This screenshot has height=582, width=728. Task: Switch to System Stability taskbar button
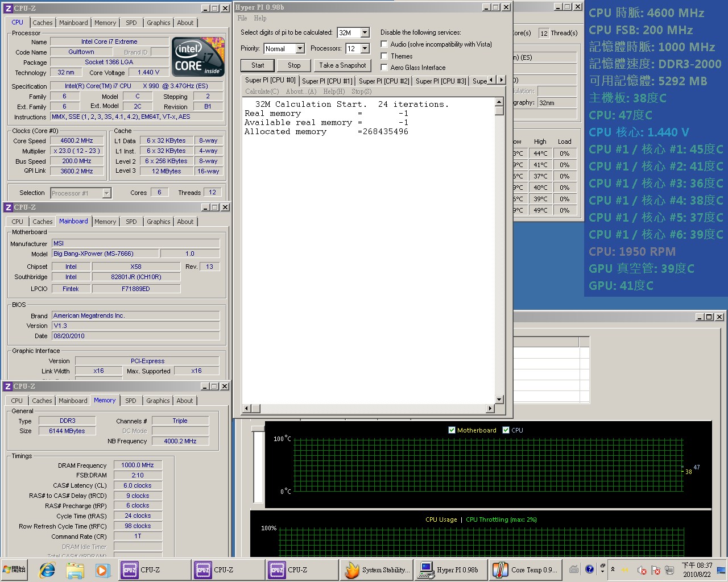[377, 569]
